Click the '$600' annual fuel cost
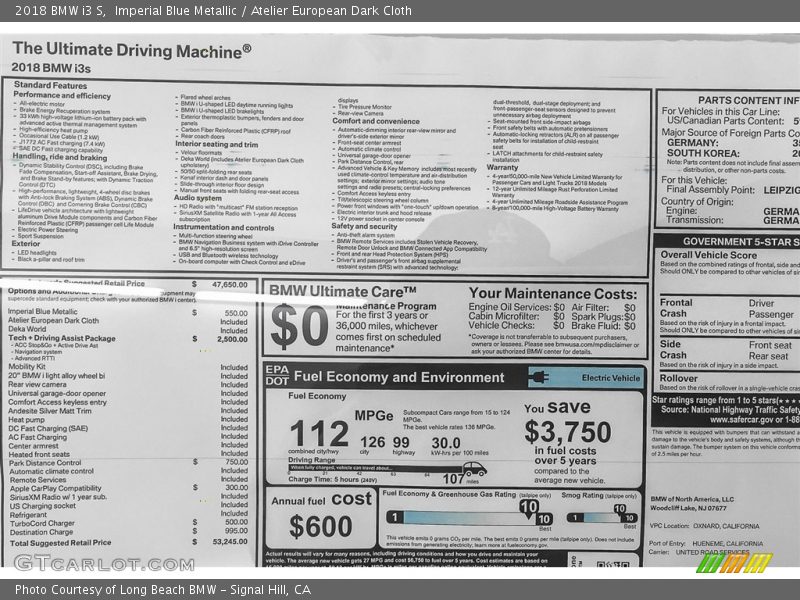 pyautogui.click(x=320, y=527)
